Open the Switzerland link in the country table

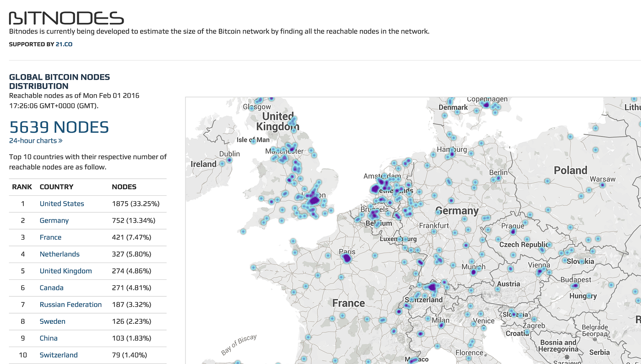pyautogui.click(x=59, y=355)
